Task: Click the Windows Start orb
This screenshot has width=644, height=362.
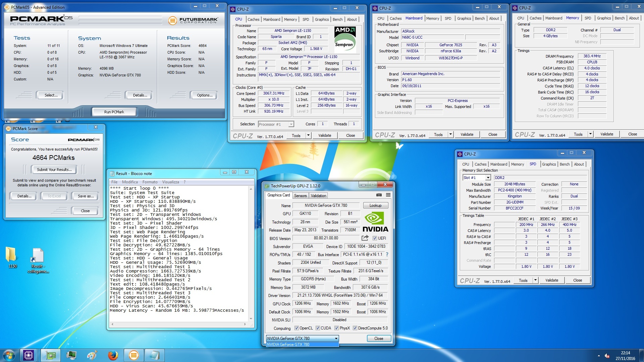Action: tap(9, 355)
